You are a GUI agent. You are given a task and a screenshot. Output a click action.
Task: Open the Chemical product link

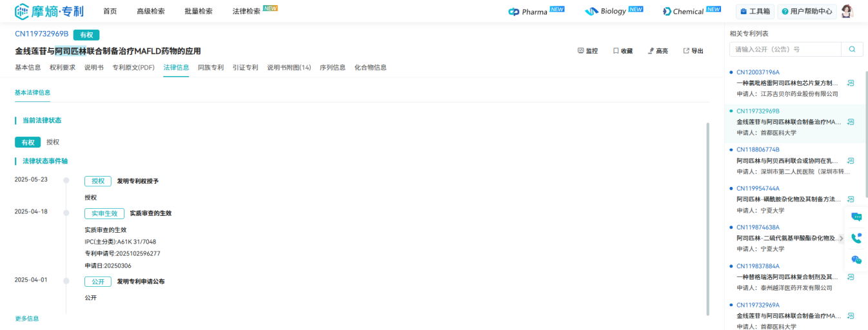tap(691, 11)
